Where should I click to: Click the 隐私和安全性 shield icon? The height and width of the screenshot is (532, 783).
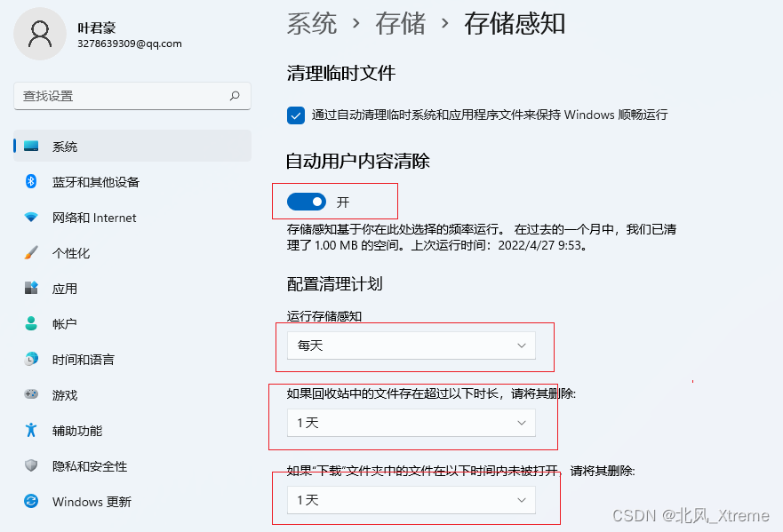[x=31, y=465]
